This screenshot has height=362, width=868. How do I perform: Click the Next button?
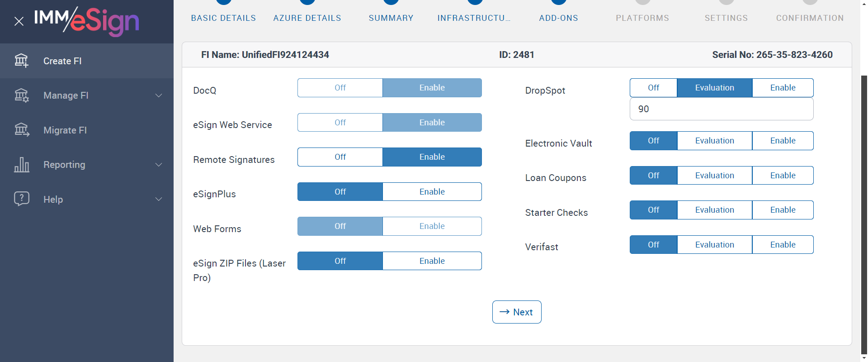coord(517,312)
